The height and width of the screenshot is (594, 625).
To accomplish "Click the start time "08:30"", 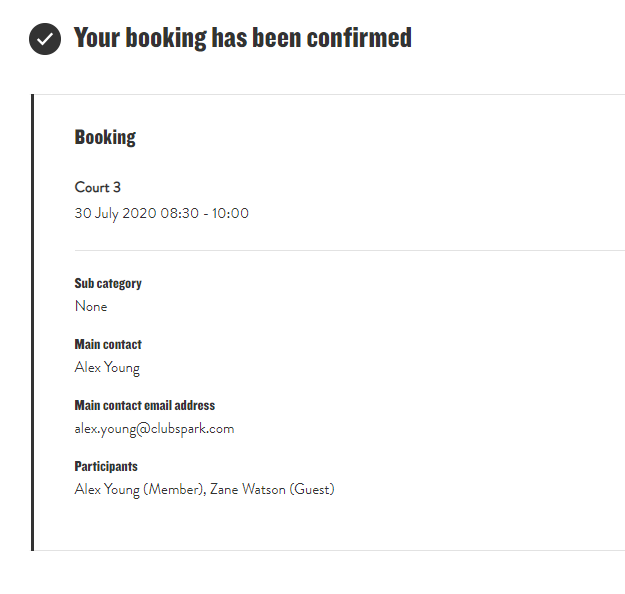I will coord(179,213).
